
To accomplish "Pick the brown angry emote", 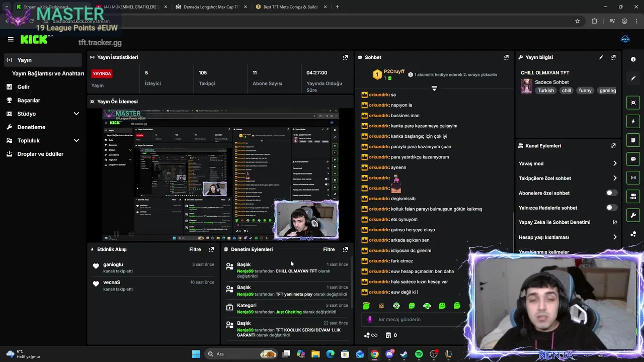I will tap(381, 306).
